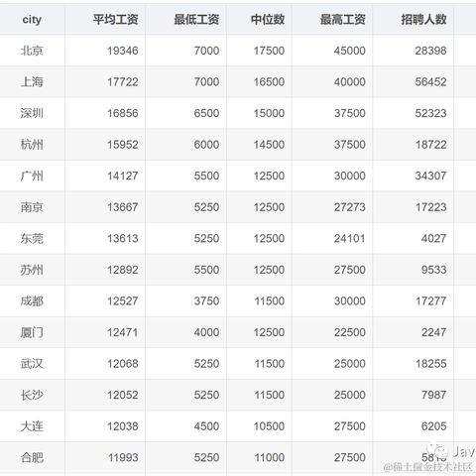Screen dimensions: 476x476
Task: Click 苏州 recruitment count 9533
Action: (x=434, y=270)
